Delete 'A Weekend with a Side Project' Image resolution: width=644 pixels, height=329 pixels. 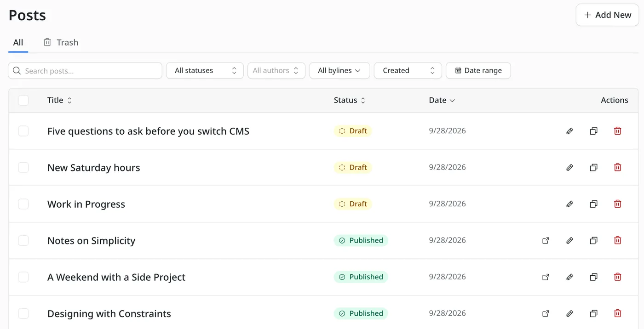[617, 277]
